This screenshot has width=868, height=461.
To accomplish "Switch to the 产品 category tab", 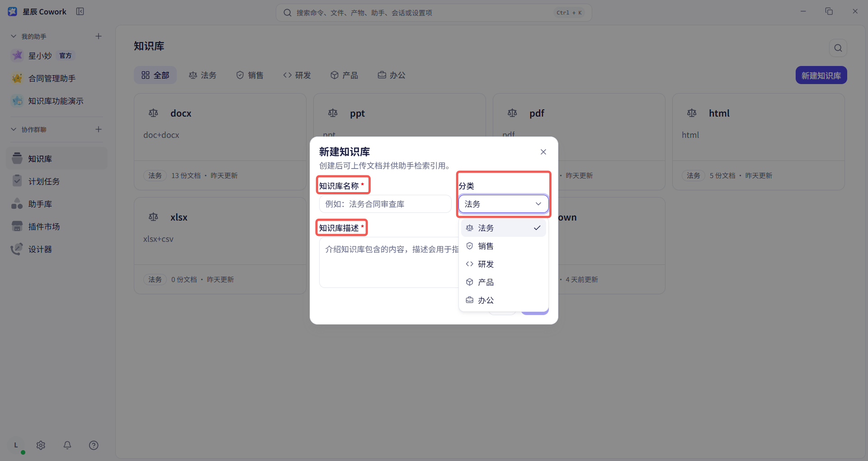I will (x=344, y=75).
